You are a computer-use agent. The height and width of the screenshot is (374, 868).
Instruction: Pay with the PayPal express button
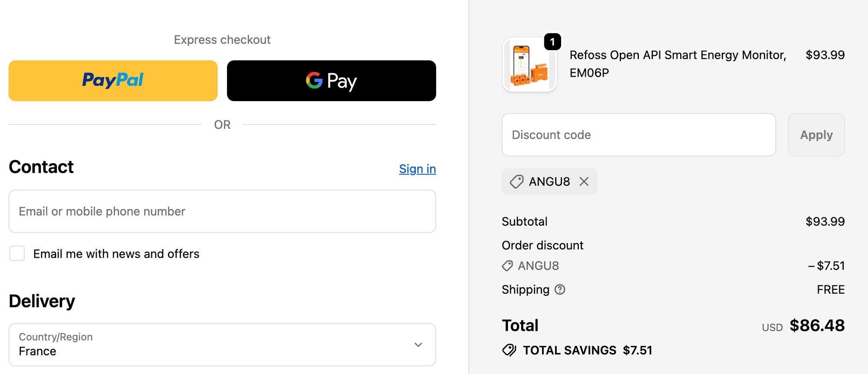click(x=113, y=81)
